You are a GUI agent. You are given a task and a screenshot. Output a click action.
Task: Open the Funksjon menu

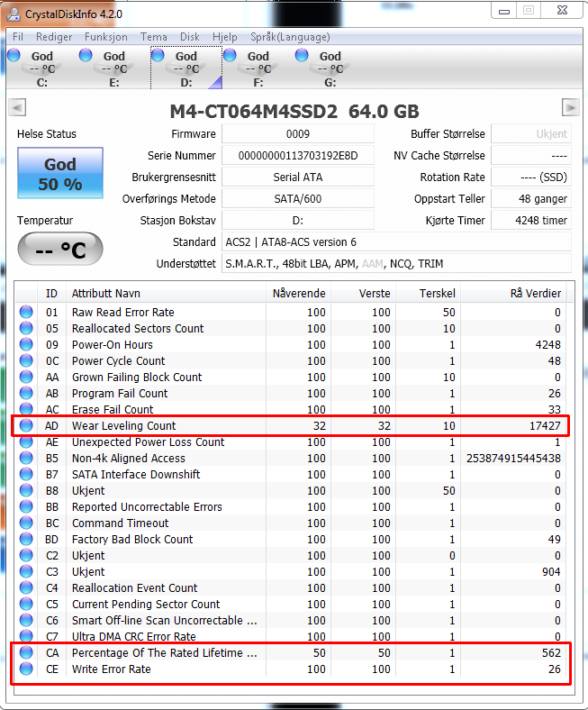pos(106,37)
